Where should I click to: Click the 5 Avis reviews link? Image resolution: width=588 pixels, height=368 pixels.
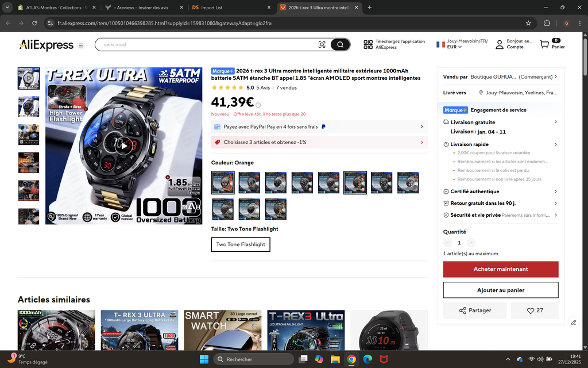click(263, 88)
